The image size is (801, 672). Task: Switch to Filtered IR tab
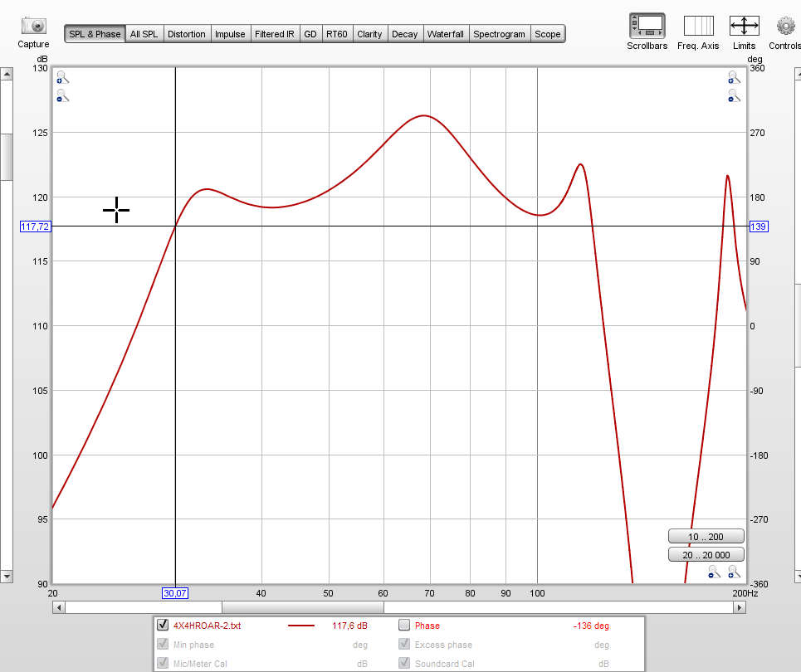click(275, 34)
